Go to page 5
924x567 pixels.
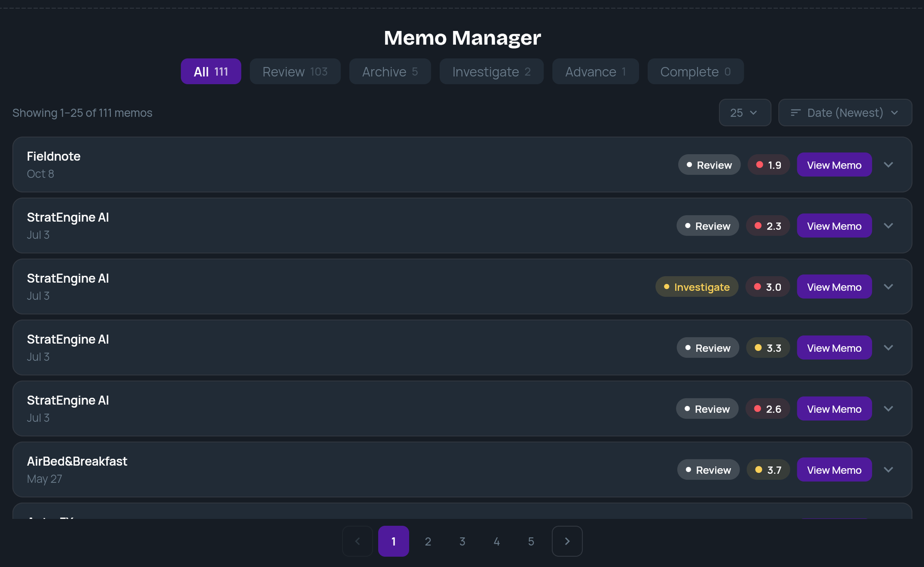pos(531,541)
